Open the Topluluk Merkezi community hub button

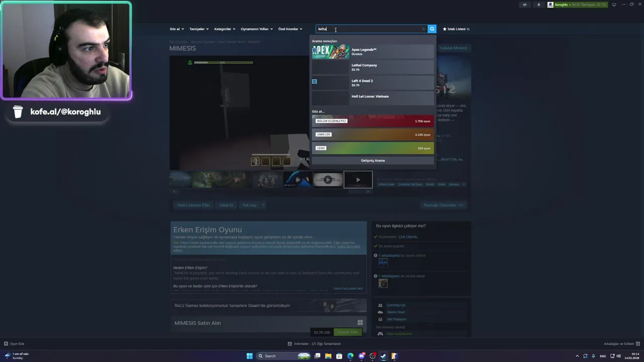click(x=453, y=48)
